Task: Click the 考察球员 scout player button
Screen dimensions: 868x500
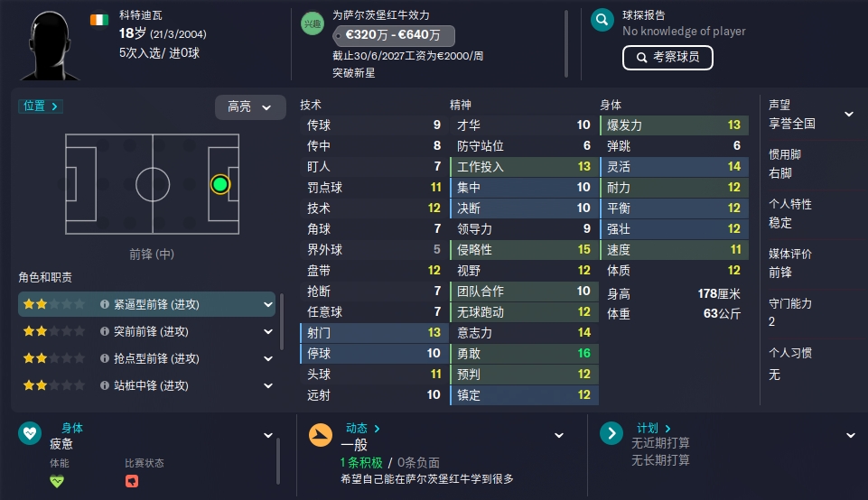Action: 667,58
